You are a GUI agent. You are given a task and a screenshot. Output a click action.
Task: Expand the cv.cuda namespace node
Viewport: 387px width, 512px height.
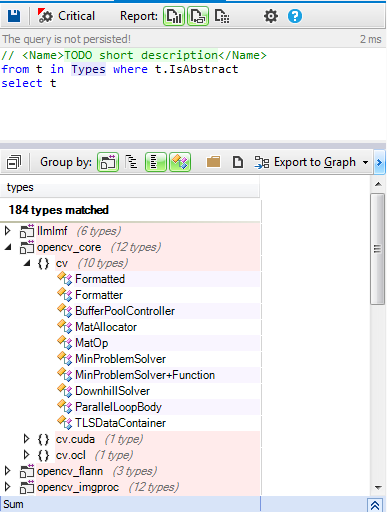point(27,439)
